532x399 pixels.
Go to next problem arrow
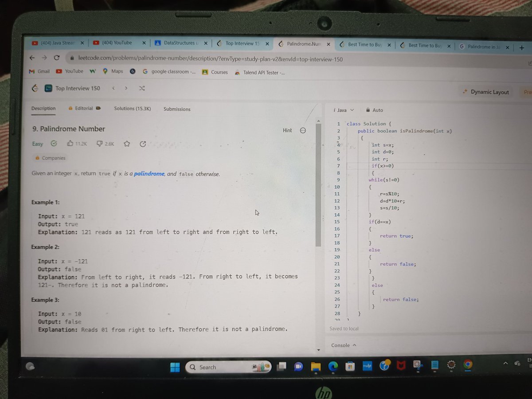coord(126,88)
